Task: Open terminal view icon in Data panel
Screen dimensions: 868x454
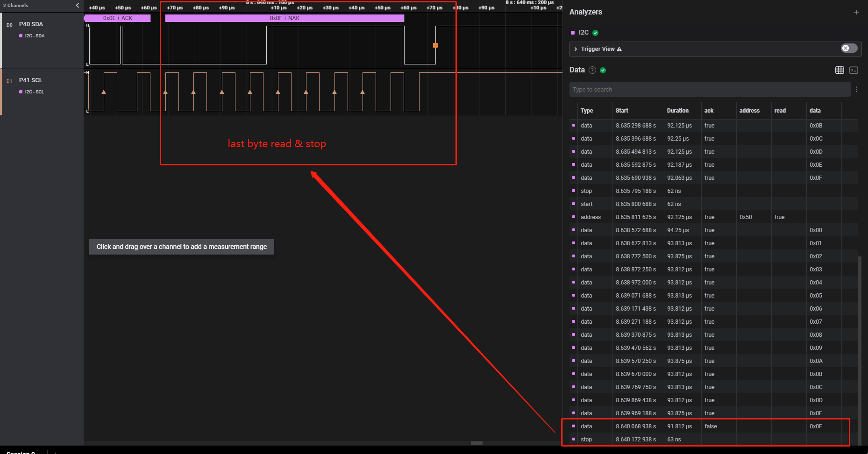Action: pyautogui.click(x=854, y=70)
